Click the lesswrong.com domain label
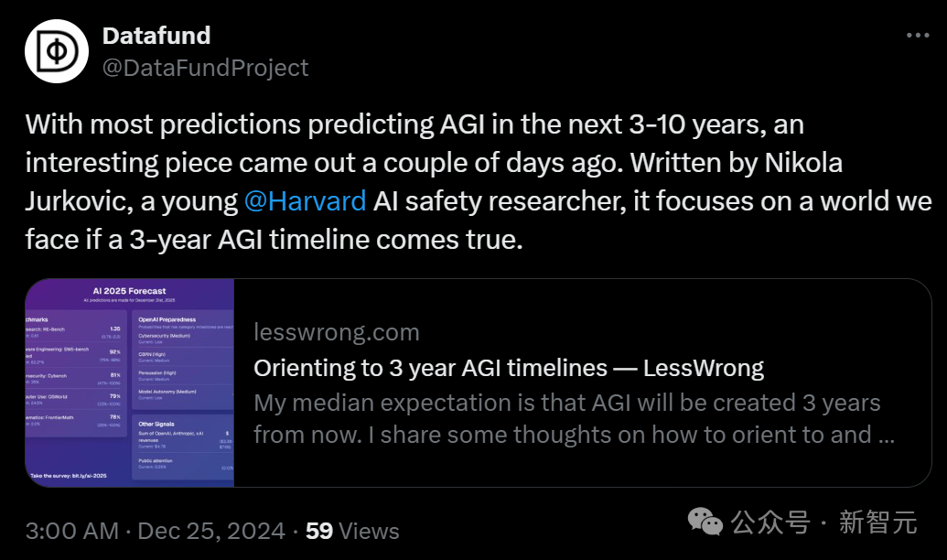 (x=336, y=332)
